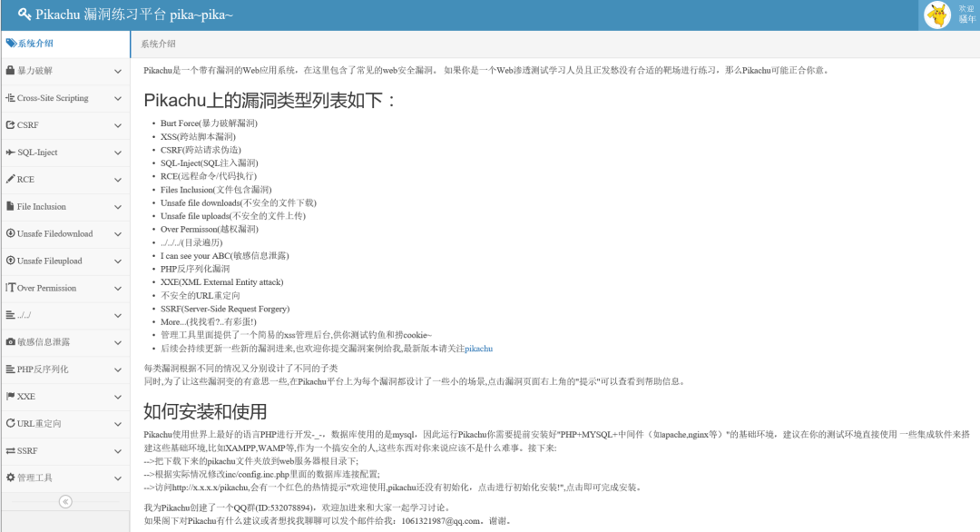
Task: Click the ../../ directory traversal lines icon
Action: [10, 315]
